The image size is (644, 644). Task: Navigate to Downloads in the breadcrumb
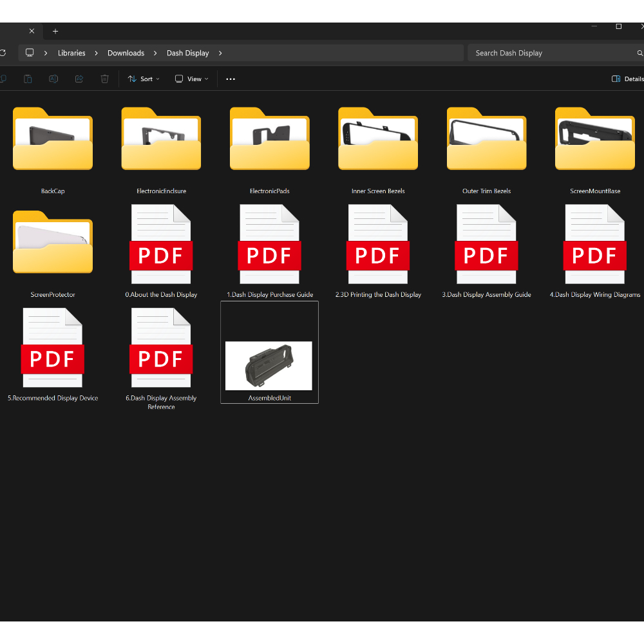click(x=126, y=53)
